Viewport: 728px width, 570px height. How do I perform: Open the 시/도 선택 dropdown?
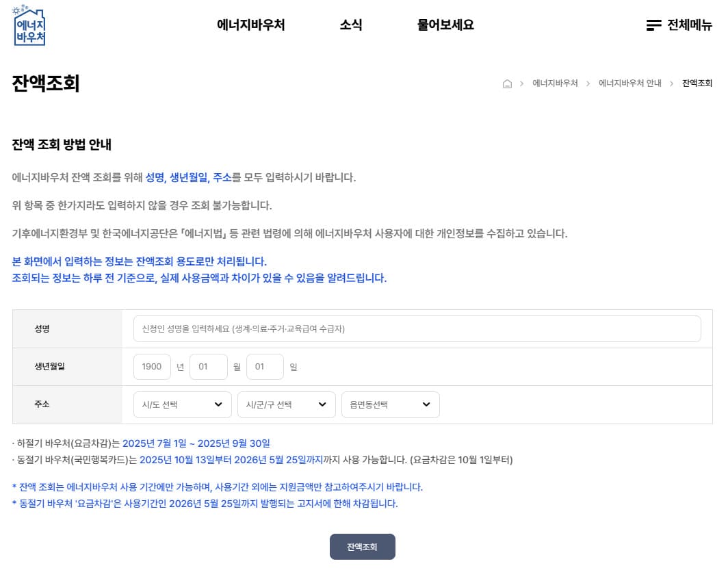click(182, 404)
